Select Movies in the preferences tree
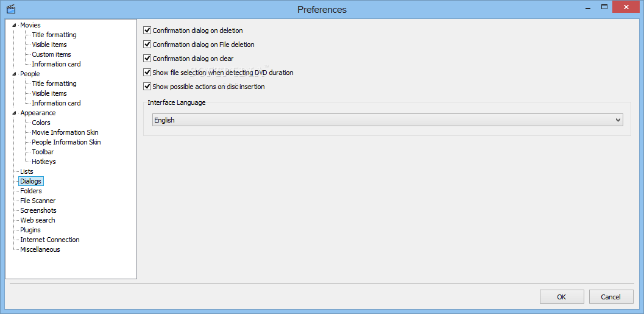 click(x=30, y=25)
